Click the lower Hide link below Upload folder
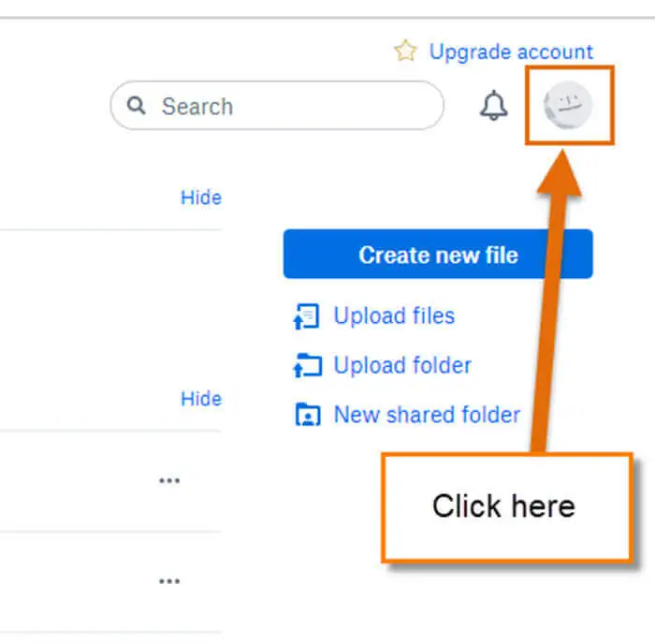This screenshot has height=644, width=655. [x=201, y=399]
